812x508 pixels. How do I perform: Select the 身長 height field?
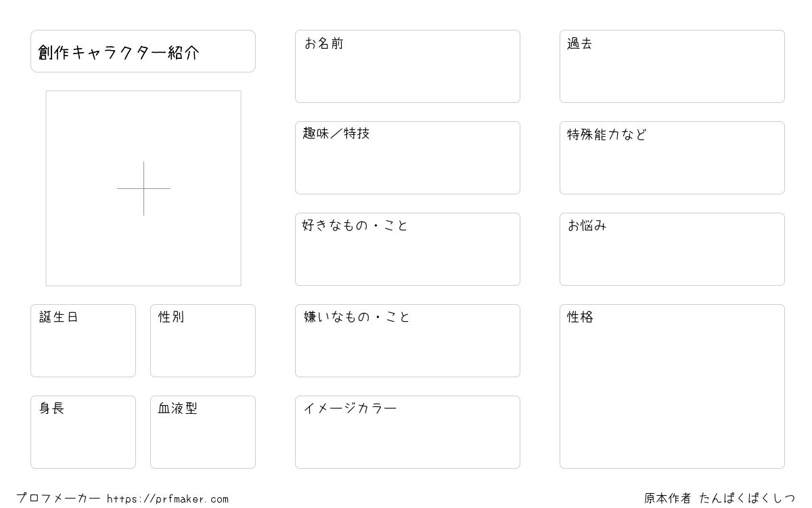[83, 432]
